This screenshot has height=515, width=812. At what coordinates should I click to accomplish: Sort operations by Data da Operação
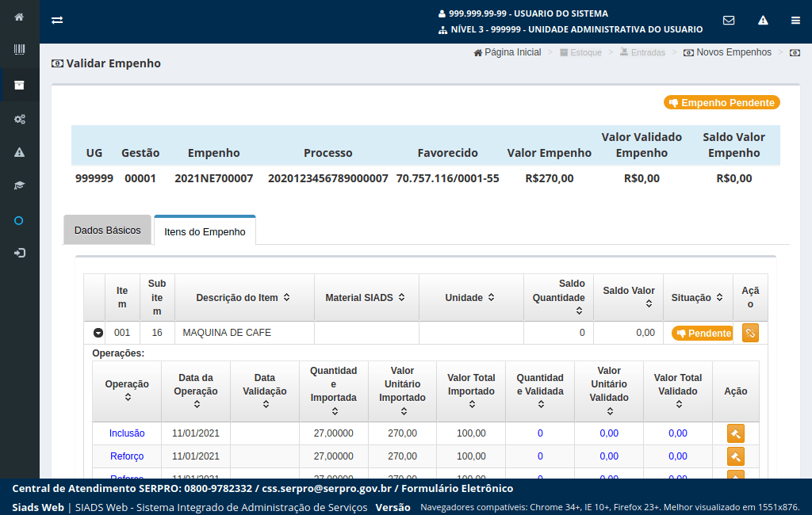coord(197,404)
